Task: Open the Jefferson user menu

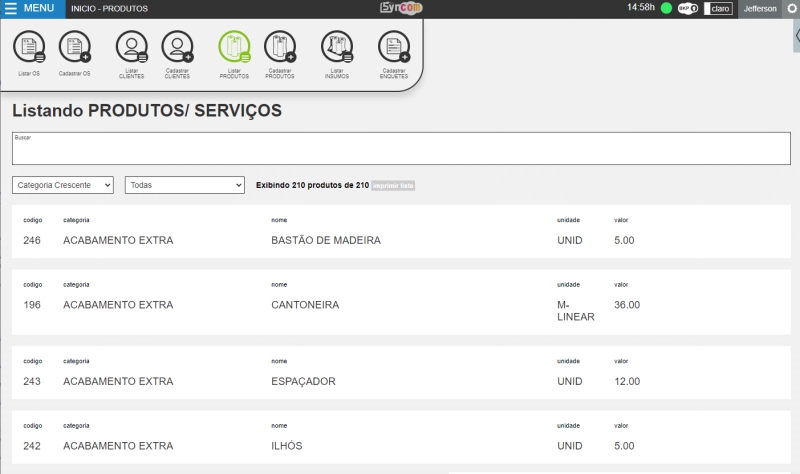Action: pyautogui.click(x=760, y=9)
